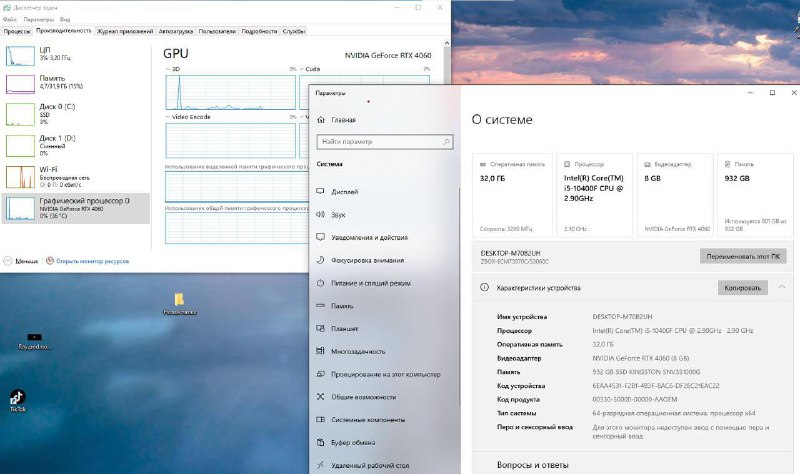Select Графический процессор 0 item
The height and width of the screenshot is (474, 800).
76,208
